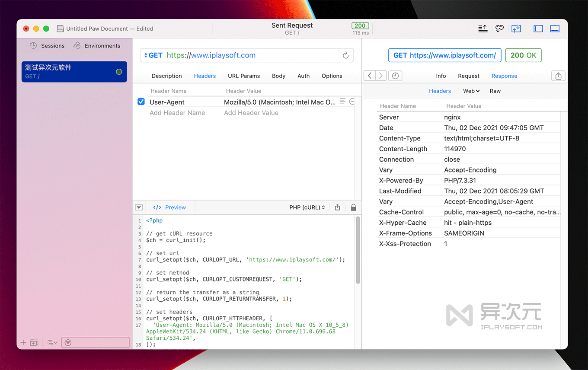Click the response history clock icon

395,76
